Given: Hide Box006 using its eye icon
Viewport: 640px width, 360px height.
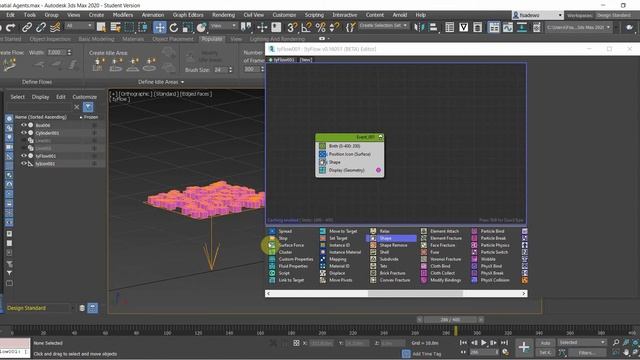Looking at the screenshot, I should click(24, 125).
